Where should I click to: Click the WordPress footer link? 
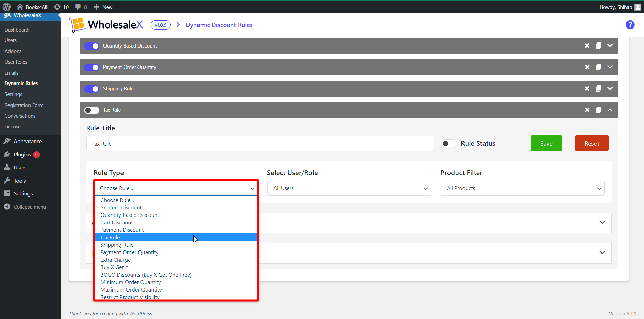point(140,314)
